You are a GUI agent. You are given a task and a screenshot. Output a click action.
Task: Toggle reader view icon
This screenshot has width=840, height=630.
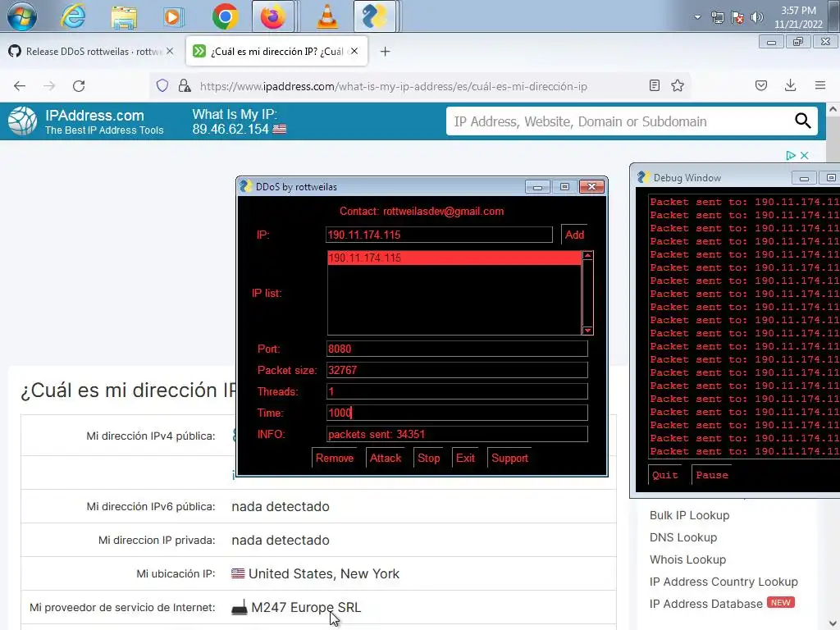pos(654,85)
